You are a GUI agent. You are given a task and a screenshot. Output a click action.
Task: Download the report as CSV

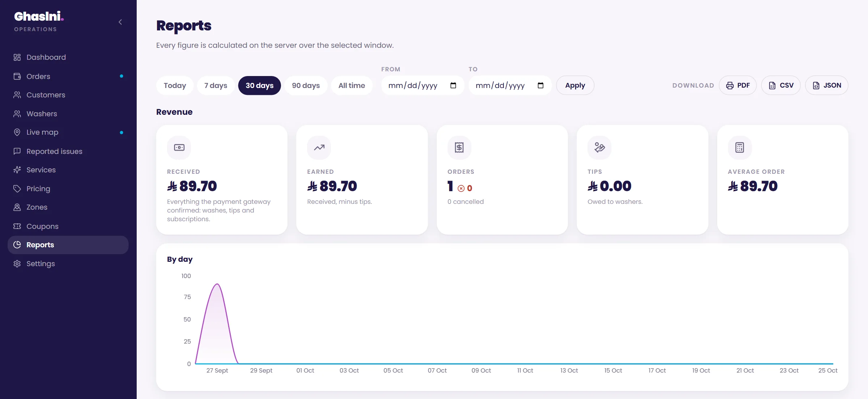pyautogui.click(x=781, y=85)
